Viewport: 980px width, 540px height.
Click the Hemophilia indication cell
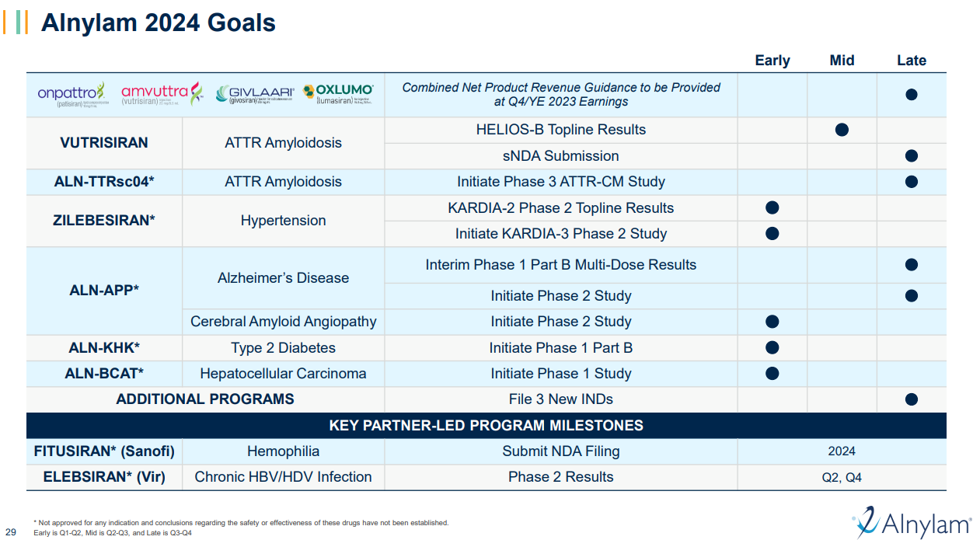click(283, 451)
